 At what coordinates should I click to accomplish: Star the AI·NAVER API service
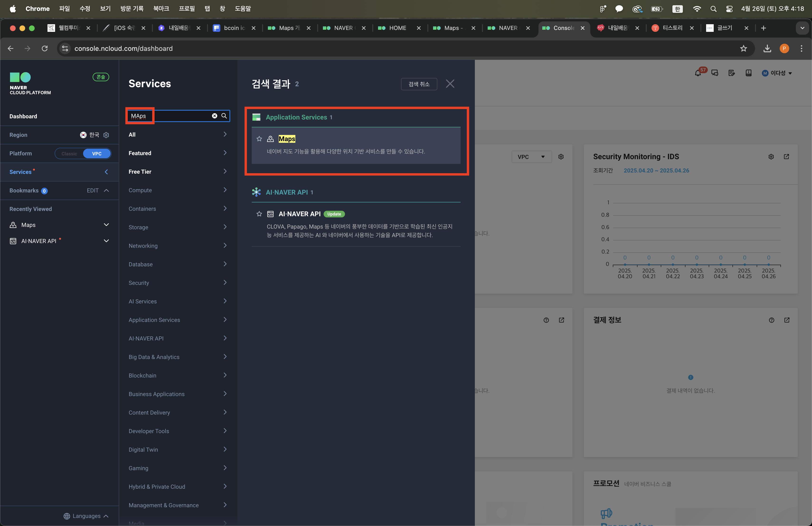pos(259,214)
